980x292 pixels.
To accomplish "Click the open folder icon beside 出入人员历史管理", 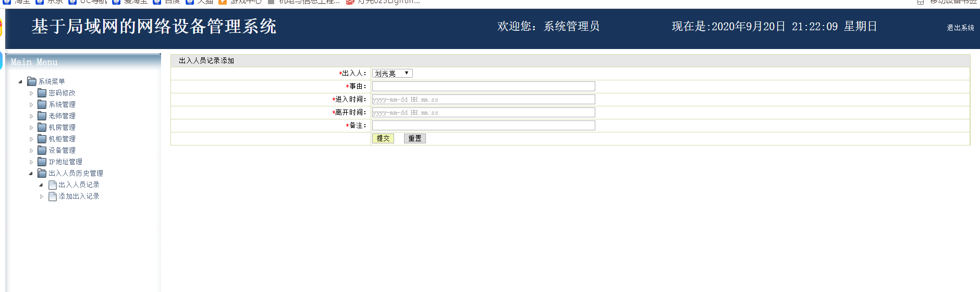I will tap(42, 173).
